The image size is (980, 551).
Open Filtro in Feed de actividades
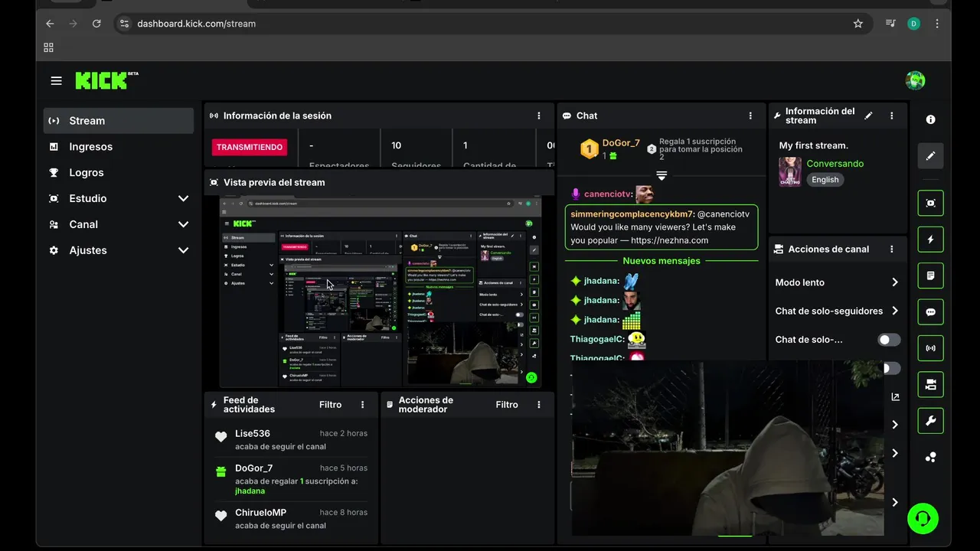click(x=331, y=405)
